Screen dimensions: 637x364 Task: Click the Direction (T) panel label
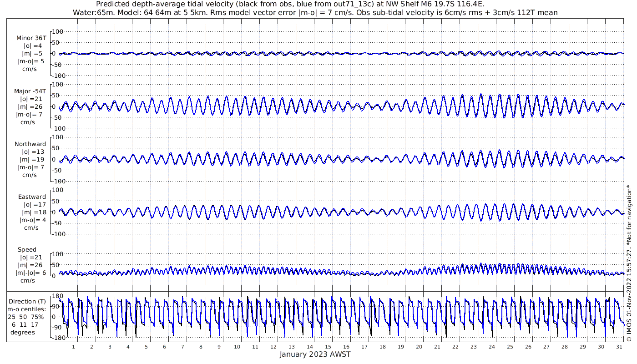(28, 301)
